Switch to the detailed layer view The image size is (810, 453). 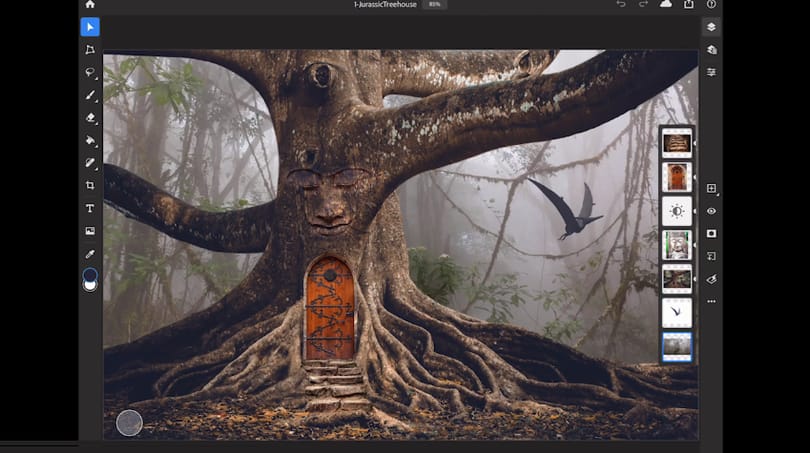pyautogui.click(x=711, y=50)
